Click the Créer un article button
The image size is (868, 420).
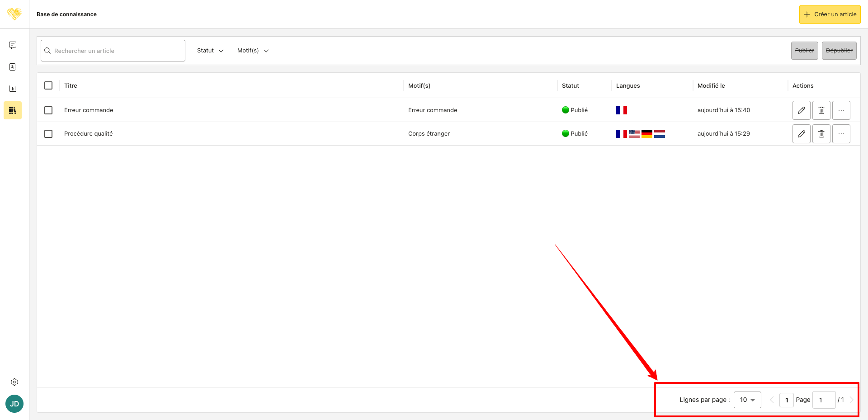pyautogui.click(x=830, y=14)
